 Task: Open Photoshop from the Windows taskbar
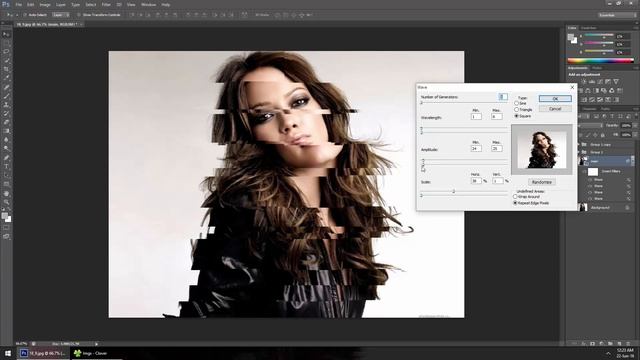point(42,353)
